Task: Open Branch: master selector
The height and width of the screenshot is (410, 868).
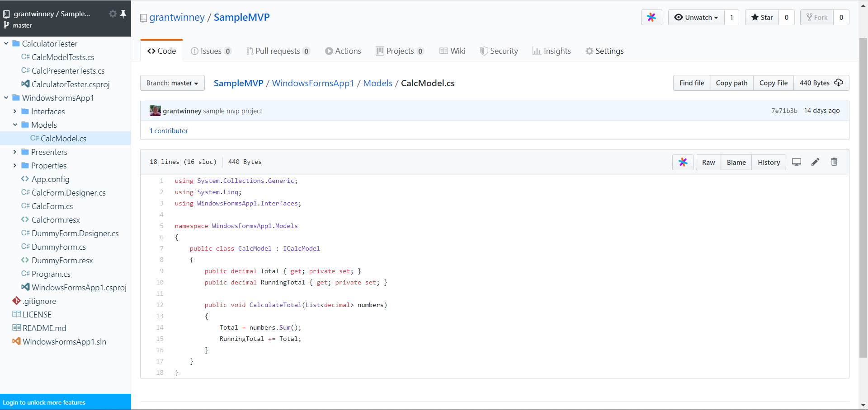Action: 172,83
